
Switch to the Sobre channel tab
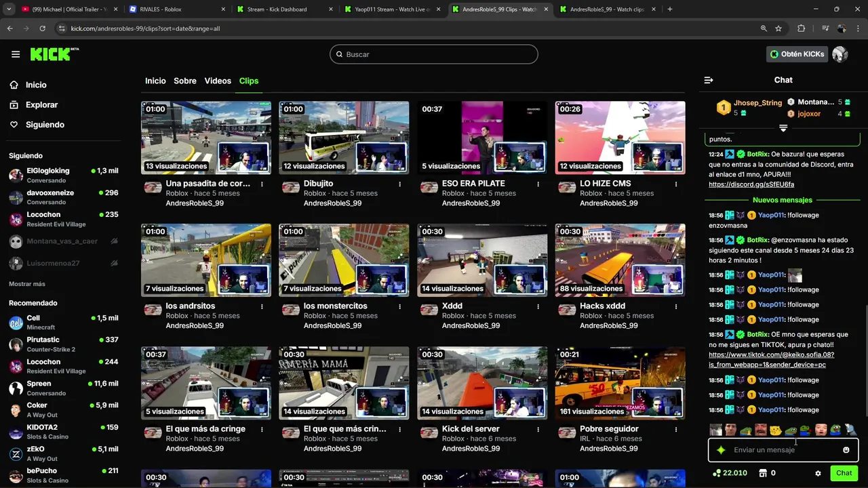pyautogui.click(x=185, y=81)
